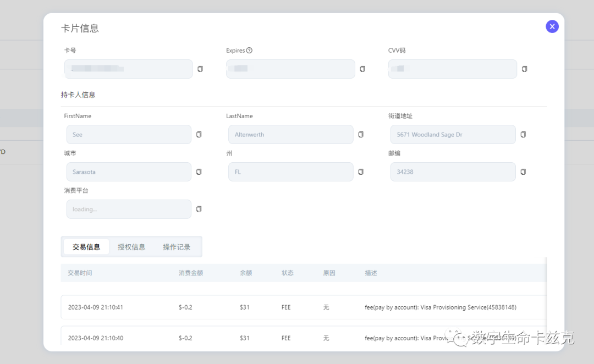Open the 操作记录 tab
This screenshot has height=364, width=594.
(177, 247)
